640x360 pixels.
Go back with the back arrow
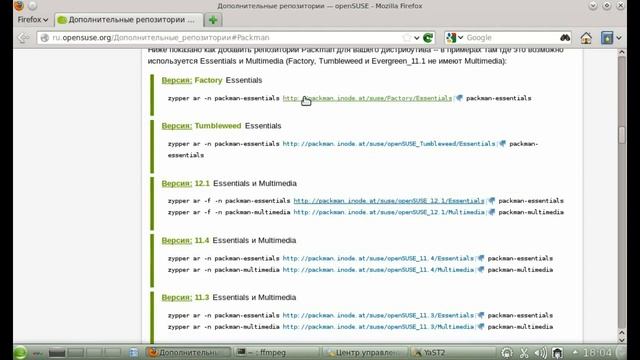pyautogui.click(x=23, y=38)
